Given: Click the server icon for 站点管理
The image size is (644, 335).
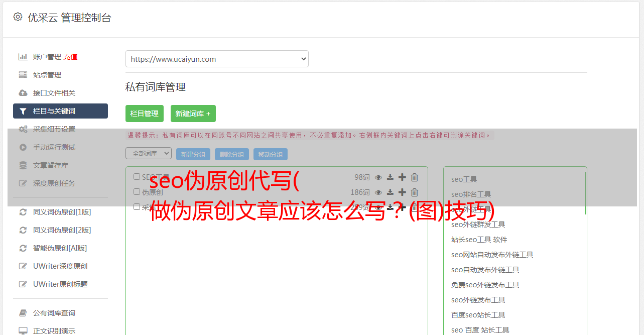Looking at the screenshot, I should pyautogui.click(x=23, y=75).
